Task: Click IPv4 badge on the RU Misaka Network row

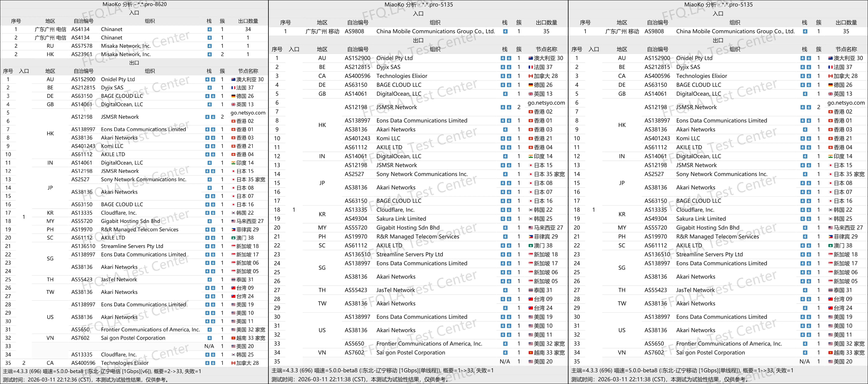Action: click(210, 46)
